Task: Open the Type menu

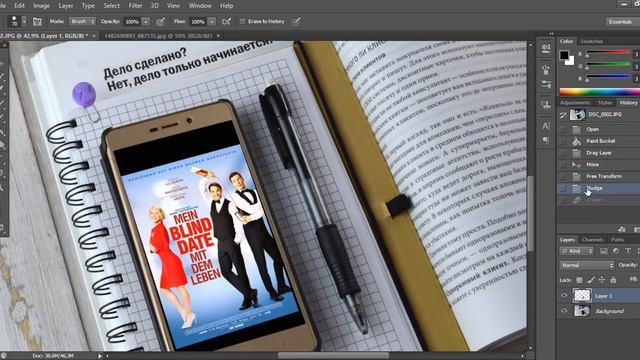Action: 88,6
